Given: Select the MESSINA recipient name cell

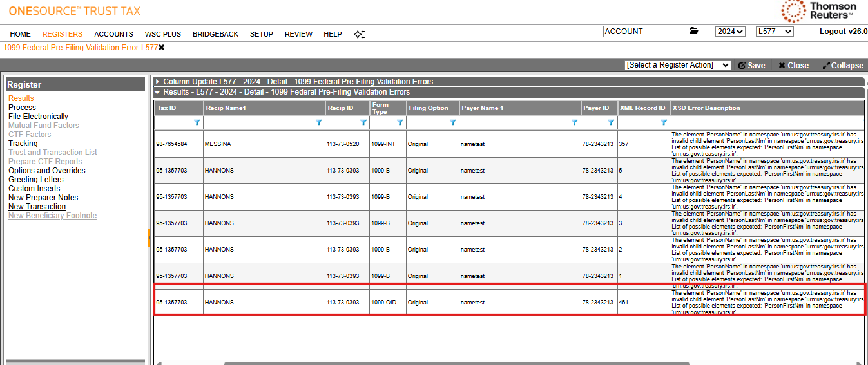Looking at the screenshot, I should [x=264, y=144].
